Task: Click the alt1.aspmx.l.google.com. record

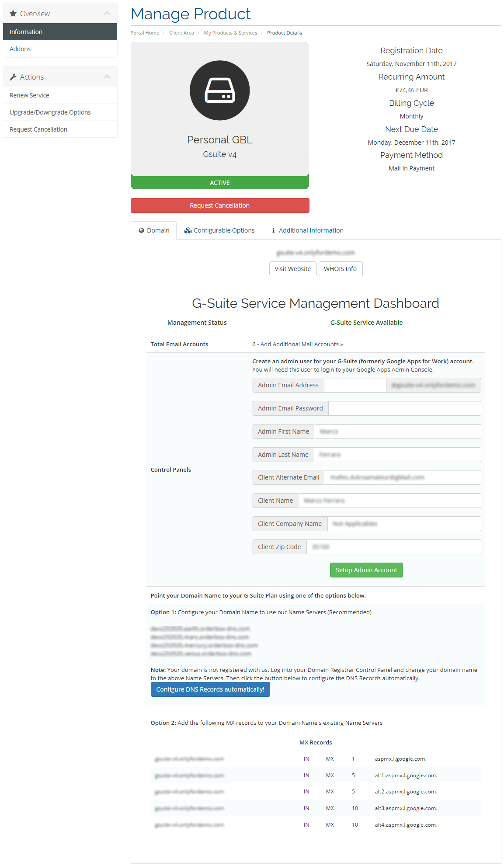Action: coord(406,776)
